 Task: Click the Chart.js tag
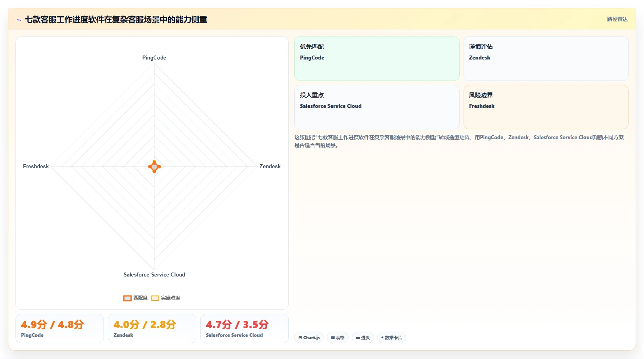point(309,338)
